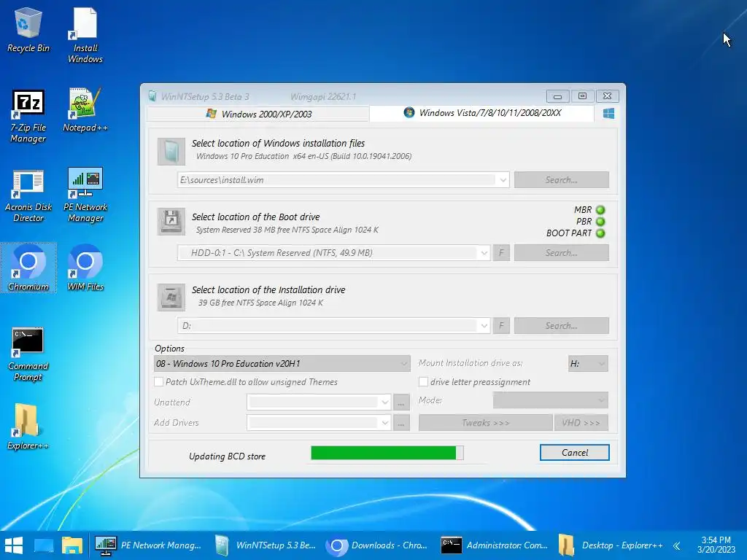Image resolution: width=747 pixels, height=560 pixels.
Task: Enable Patch UxTheme.dll unsigned Themes checkbox
Action: (158, 382)
